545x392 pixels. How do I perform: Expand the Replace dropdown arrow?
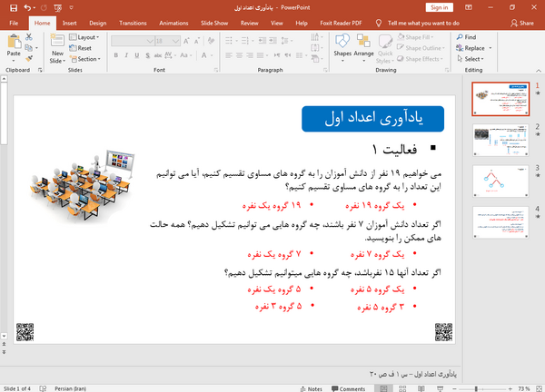490,48
